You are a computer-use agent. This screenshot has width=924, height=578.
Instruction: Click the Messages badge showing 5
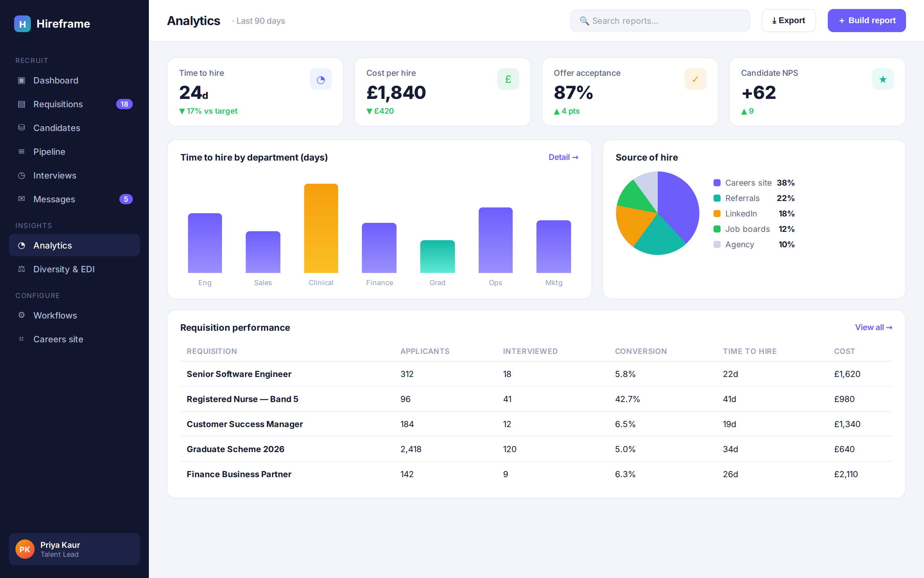pyautogui.click(x=126, y=199)
